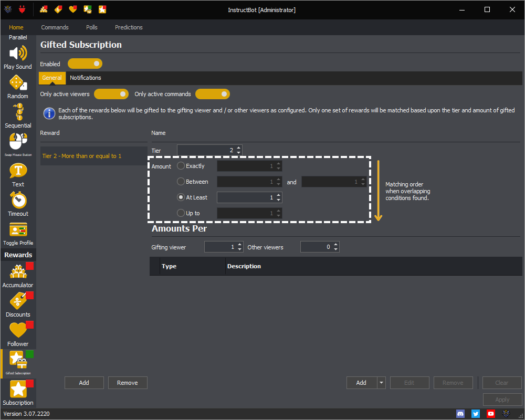525x420 pixels.
Task: Open the Gifted Subscription page in the sidebar
Action: 18,363
